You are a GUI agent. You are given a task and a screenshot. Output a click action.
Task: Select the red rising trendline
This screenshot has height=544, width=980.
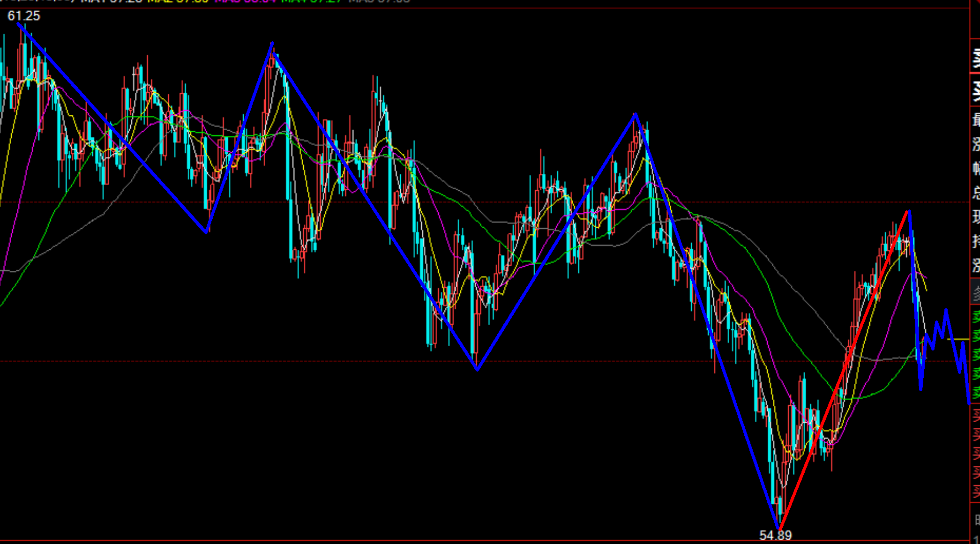click(844, 370)
